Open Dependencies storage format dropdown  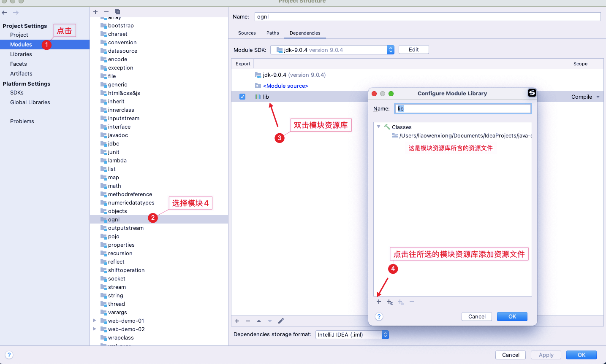coord(385,334)
